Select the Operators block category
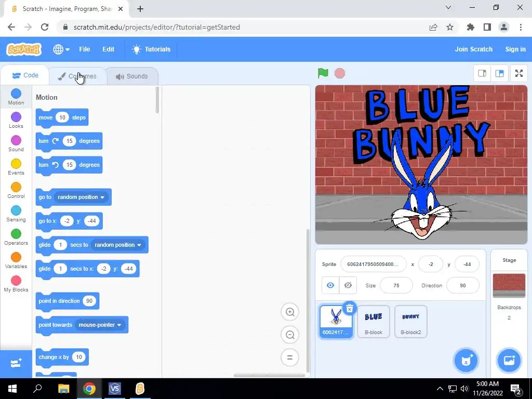The height and width of the screenshot is (399, 532). point(16,237)
